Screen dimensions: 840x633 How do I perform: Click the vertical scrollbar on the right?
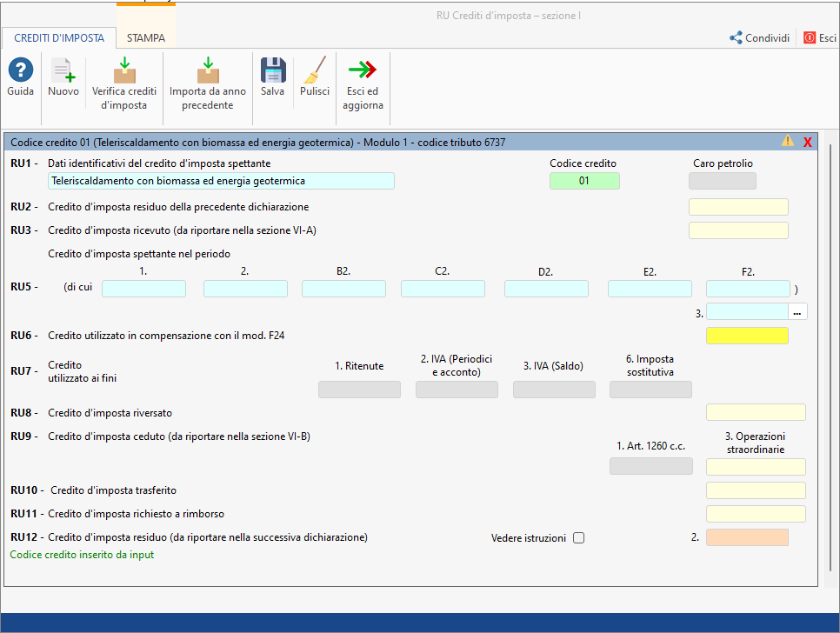831,357
